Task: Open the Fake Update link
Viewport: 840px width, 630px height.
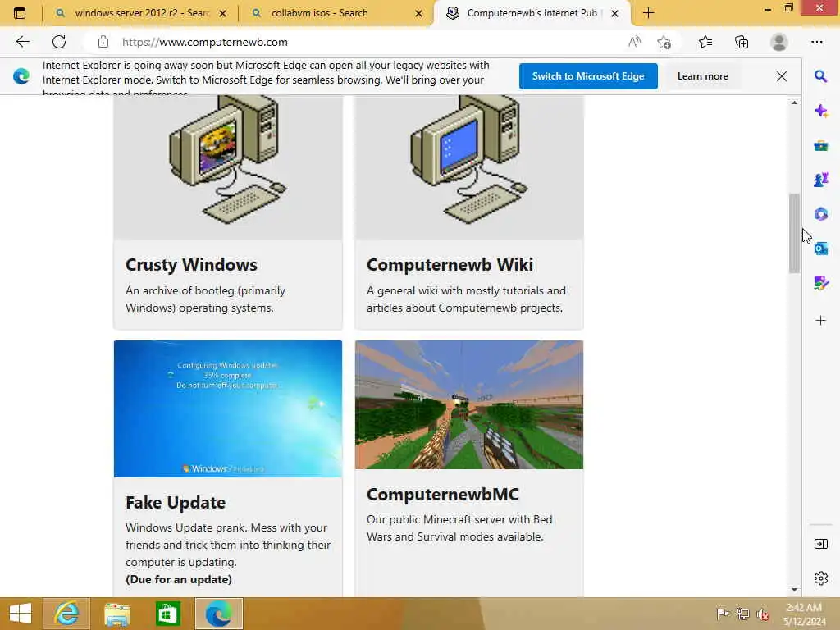Action: click(x=176, y=503)
